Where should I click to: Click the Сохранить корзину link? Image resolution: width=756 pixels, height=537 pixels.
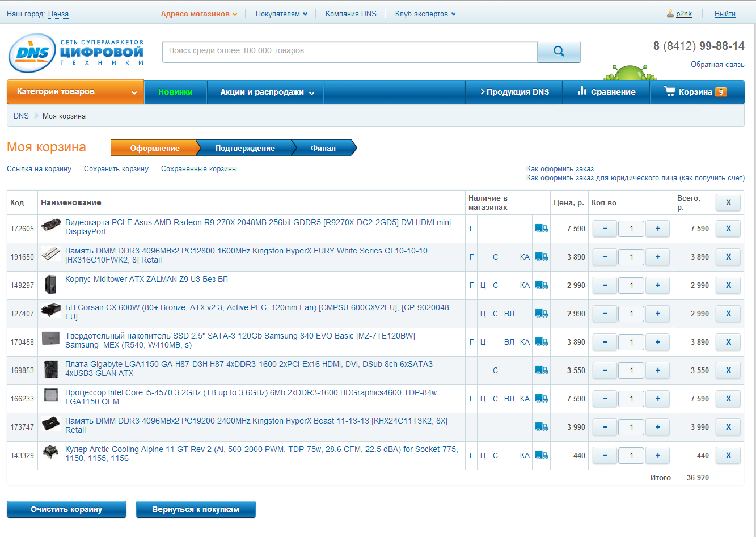pyautogui.click(x=116, y=169)
